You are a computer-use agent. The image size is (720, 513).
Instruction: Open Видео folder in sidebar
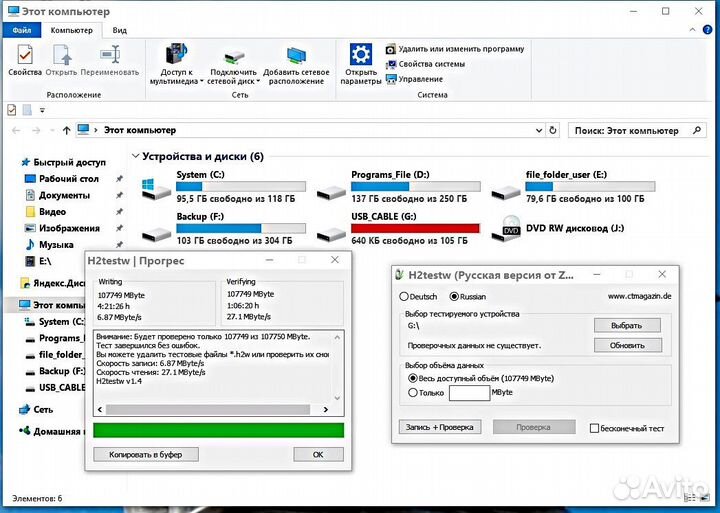click(52, 212)
